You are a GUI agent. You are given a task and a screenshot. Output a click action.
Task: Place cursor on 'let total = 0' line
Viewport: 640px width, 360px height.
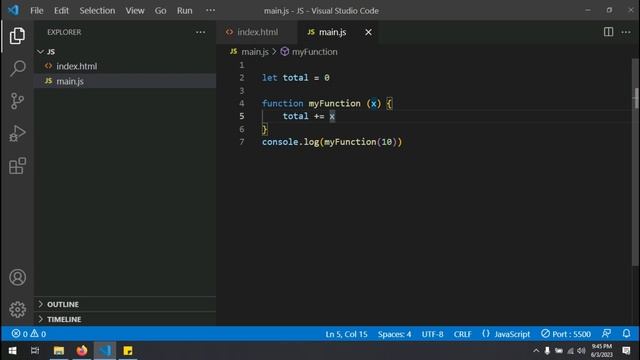click(x=296, y=78)
